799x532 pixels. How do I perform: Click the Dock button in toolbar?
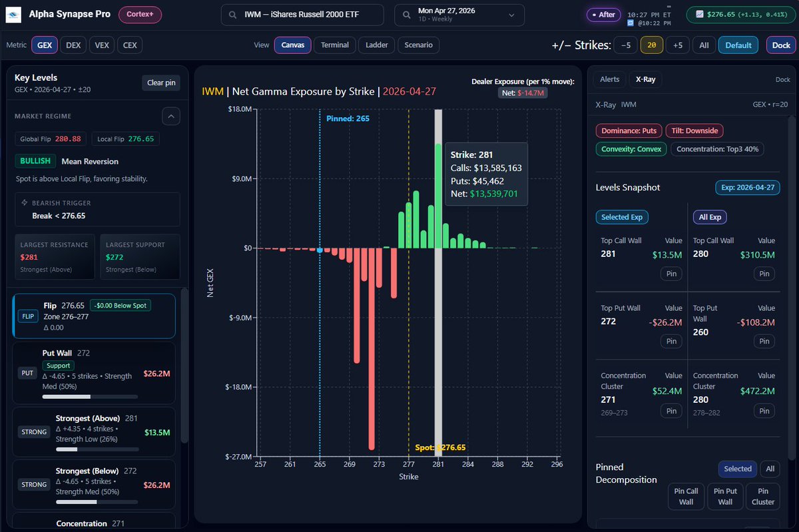pyautogui.click(x=780, y=45)
